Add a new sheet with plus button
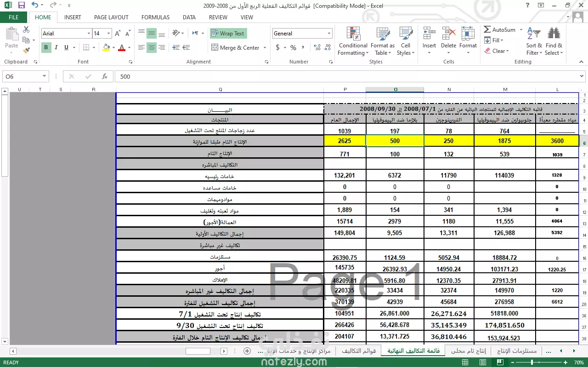588x368 pixels. 247,351
